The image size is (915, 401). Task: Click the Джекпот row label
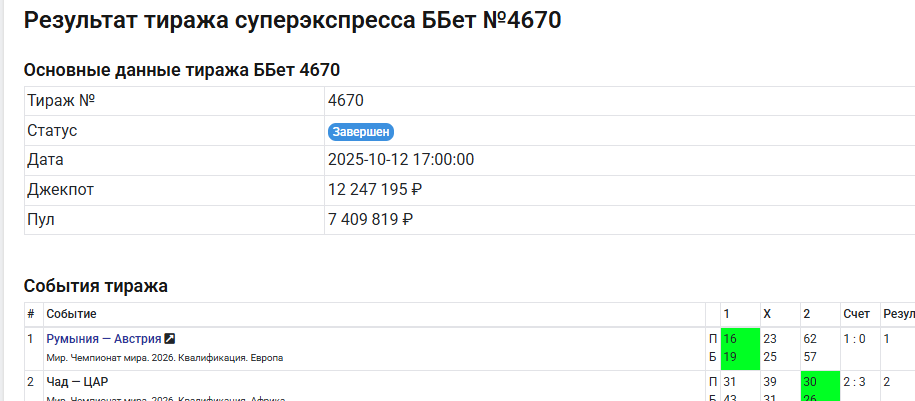click(x=60, y=190)
